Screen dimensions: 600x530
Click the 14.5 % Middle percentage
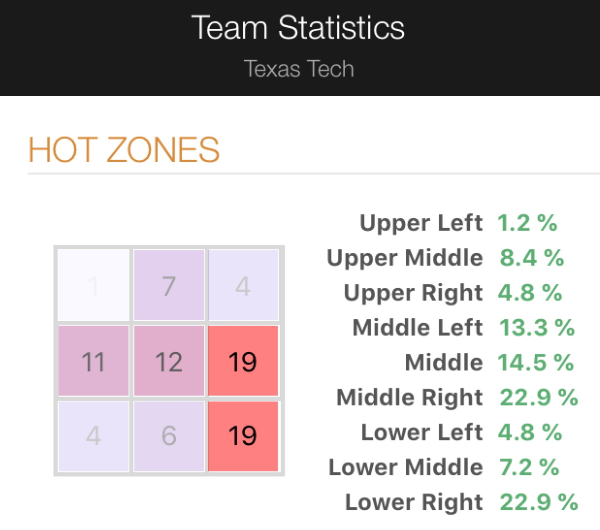click(x=537, y=362)
